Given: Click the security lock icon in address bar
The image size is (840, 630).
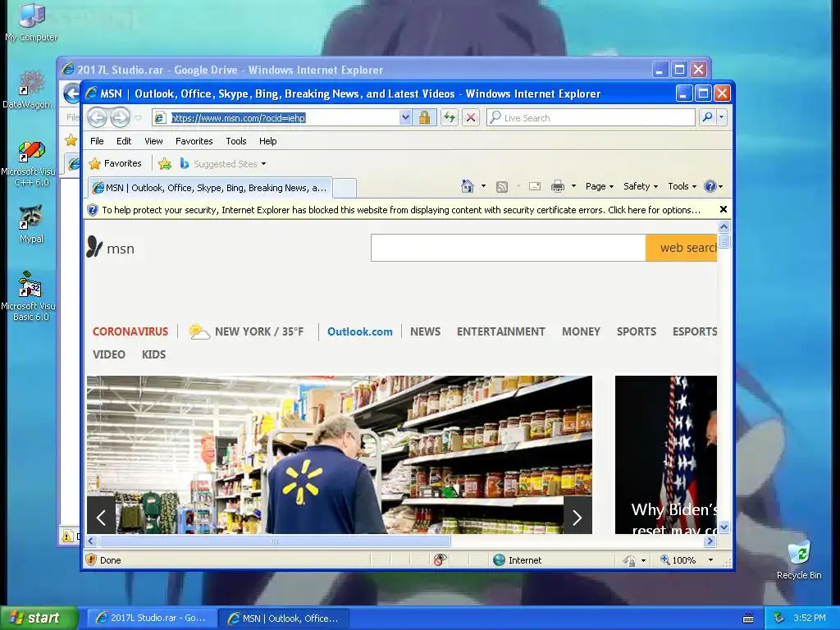Looking at the screenshot, I should point(424,118).
